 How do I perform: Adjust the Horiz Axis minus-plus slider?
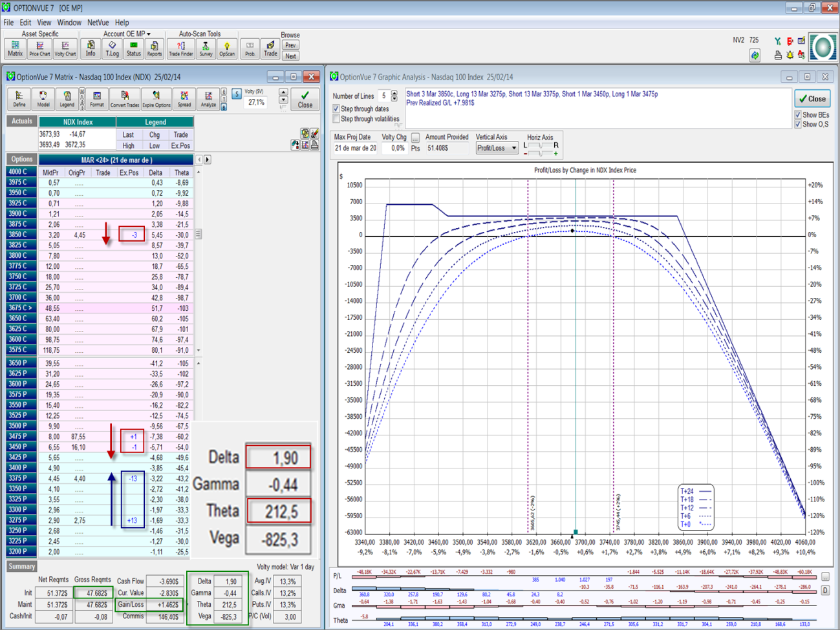pyautogui.click(x=541, y=154)
